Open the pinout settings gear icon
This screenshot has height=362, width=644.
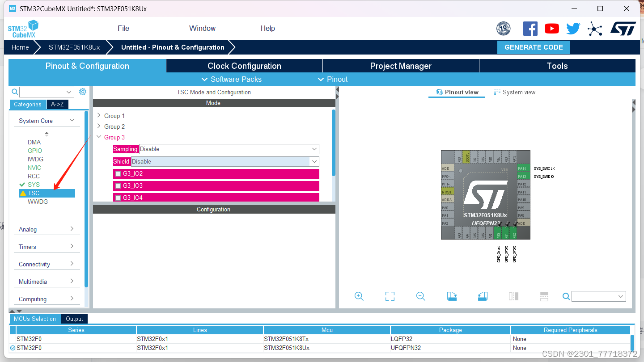coord(82,91)
